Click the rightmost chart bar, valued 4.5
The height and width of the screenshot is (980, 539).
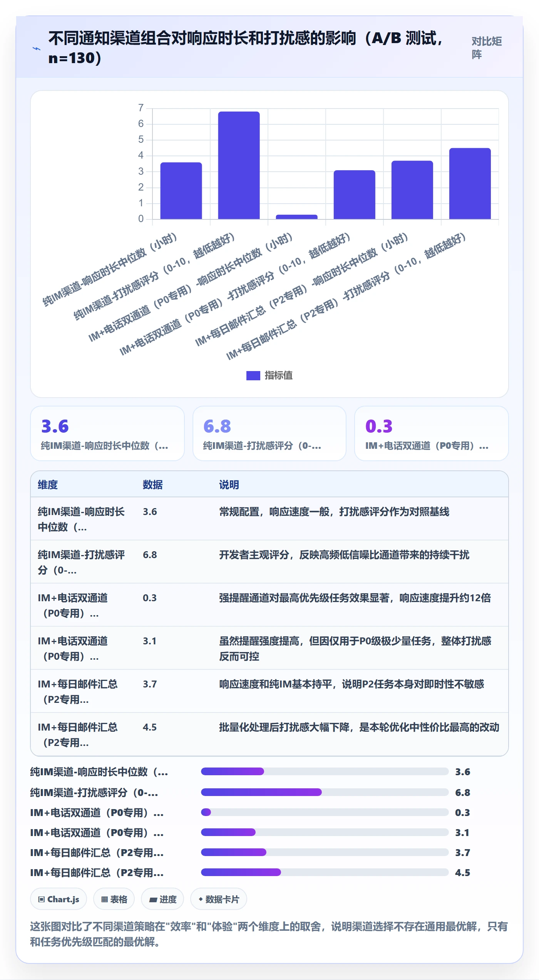click(470, 184)
